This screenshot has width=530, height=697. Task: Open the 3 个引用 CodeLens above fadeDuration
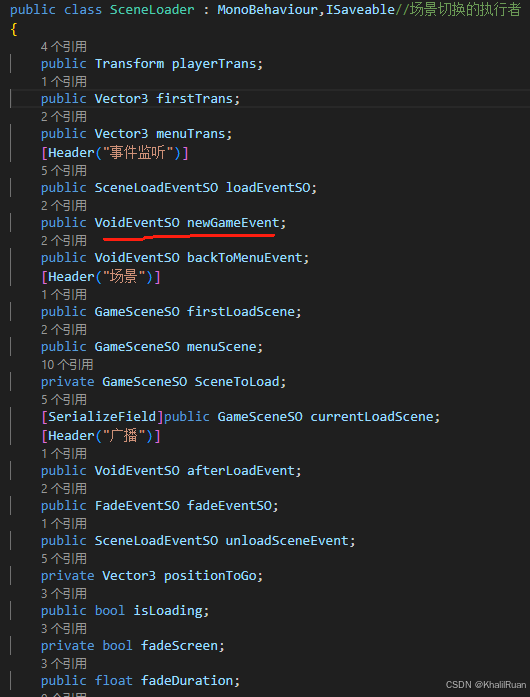click(x=64, y=665)
